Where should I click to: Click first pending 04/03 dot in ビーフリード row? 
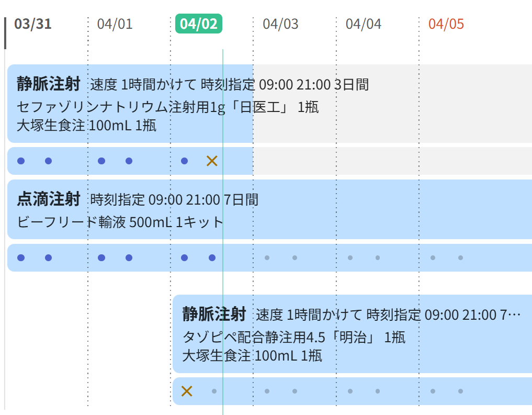[x=267, y=258]
